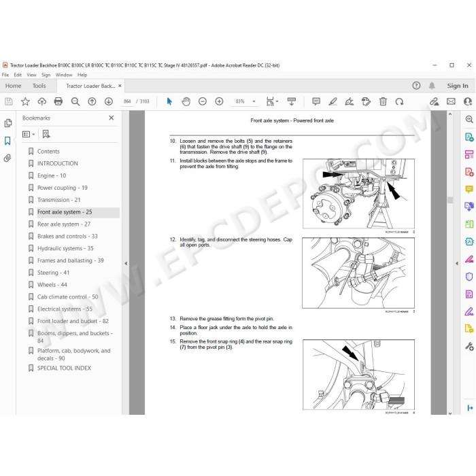Image resolution: width=476 pixels, height=476 pixels.
Task: Open the fit page options icon
Action: 272,101
